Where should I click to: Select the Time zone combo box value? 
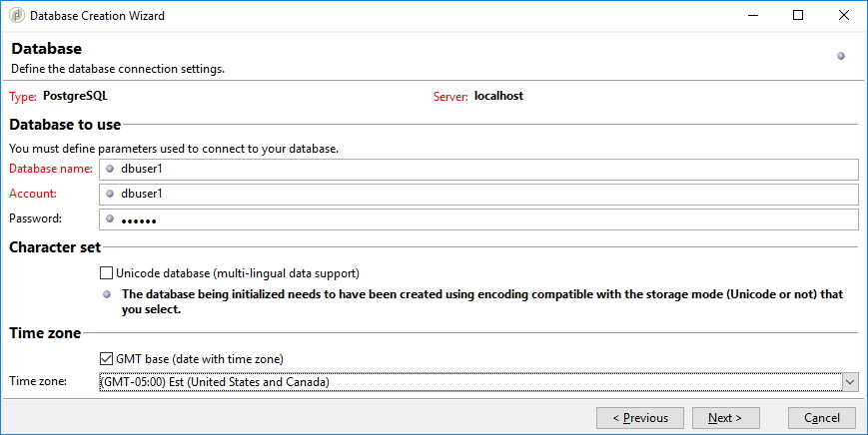coord(469,382)
